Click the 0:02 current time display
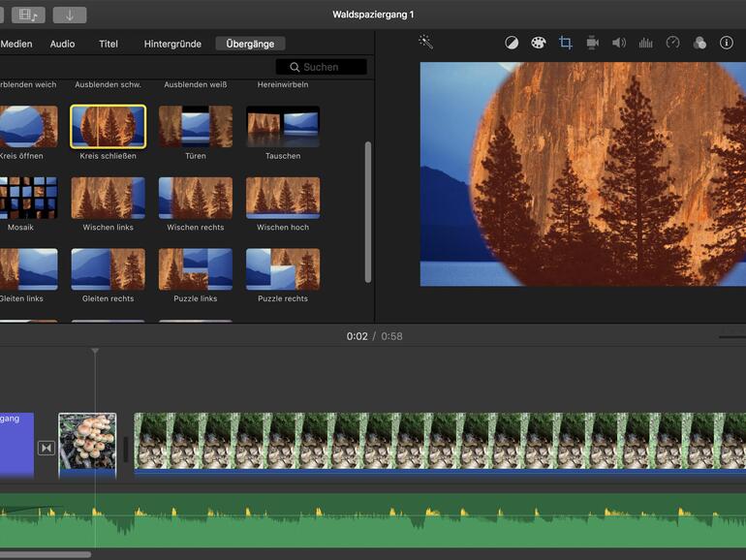746x560 pixels. click(357, 336)
